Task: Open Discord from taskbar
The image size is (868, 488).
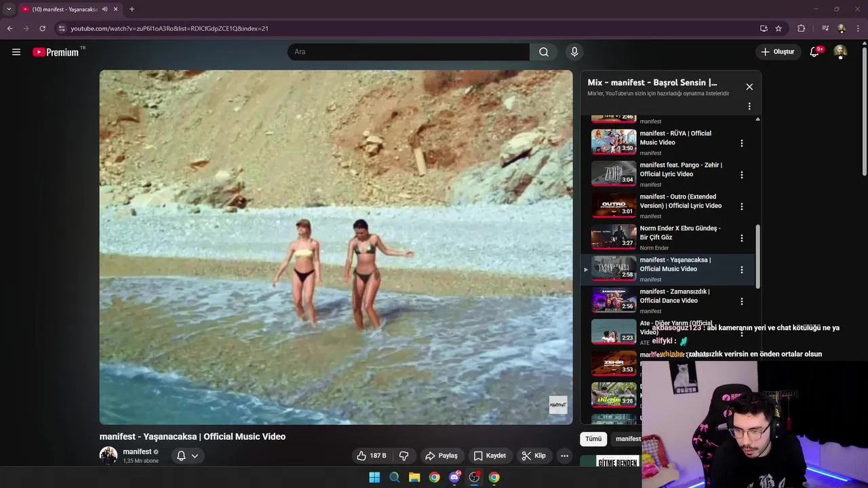Action: point(454,477)
